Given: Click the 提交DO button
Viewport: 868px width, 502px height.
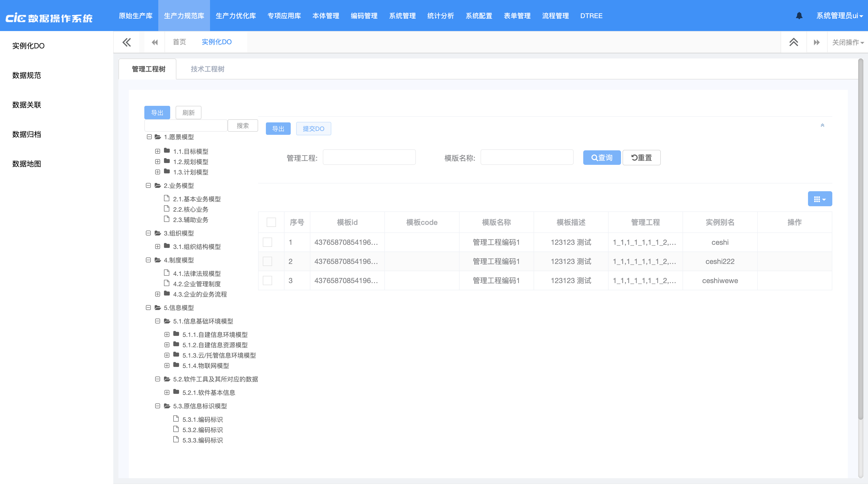Looking at the screenshot, I should (313, 129).
